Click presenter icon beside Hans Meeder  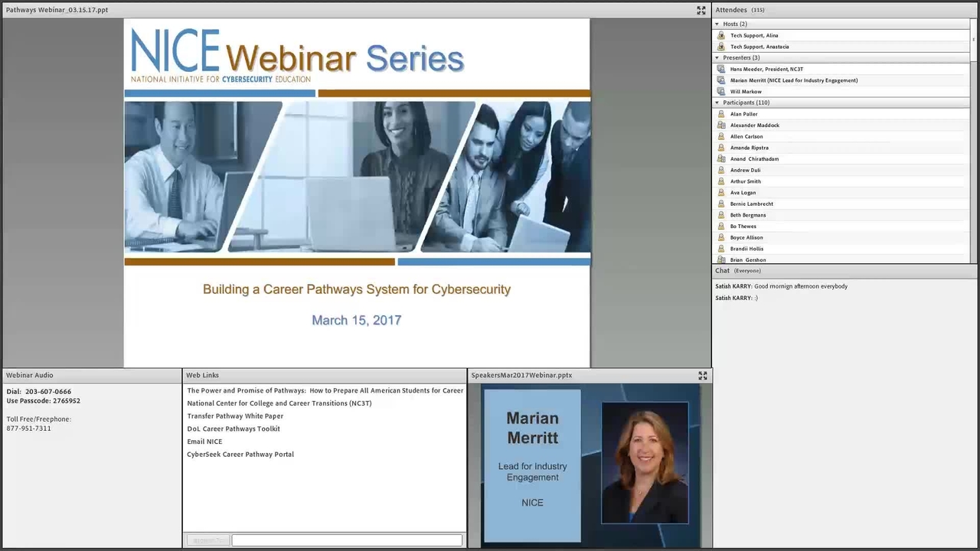[x=720, y=69]
